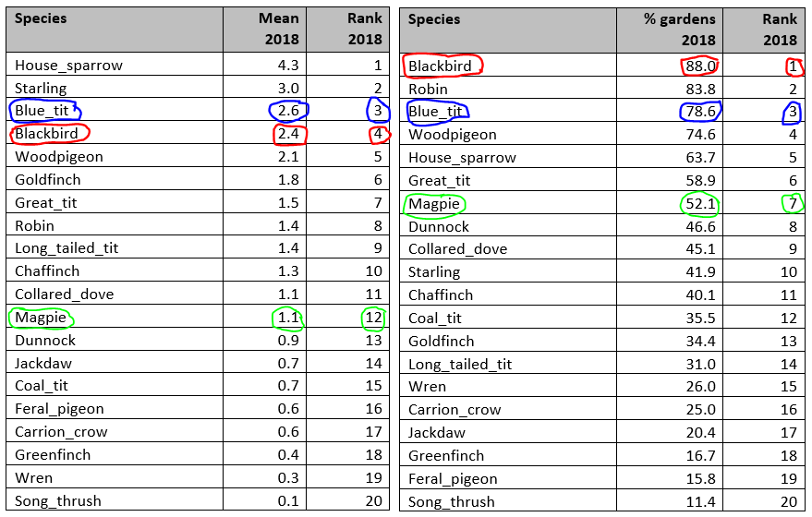The width and height of the screenshot is (812, 517).
Task: Click the Coal_tit percentage value 35.5
Action: click(700, 318)
